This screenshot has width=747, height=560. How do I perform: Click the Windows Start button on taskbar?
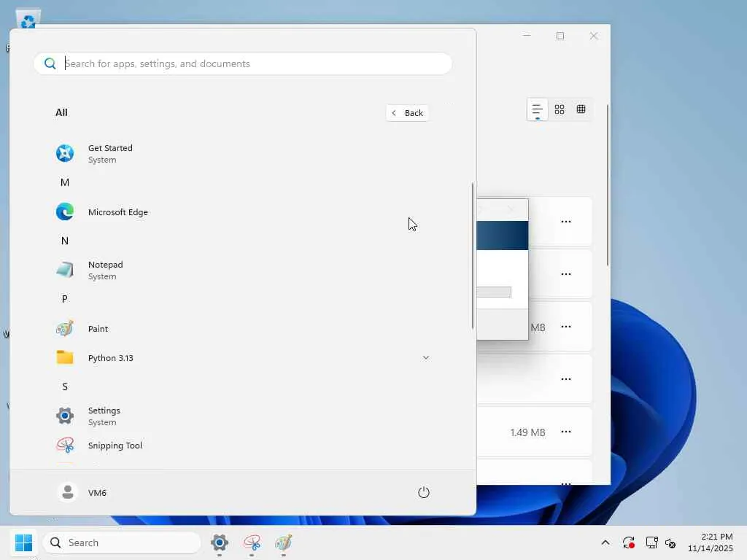click(23, 542)
